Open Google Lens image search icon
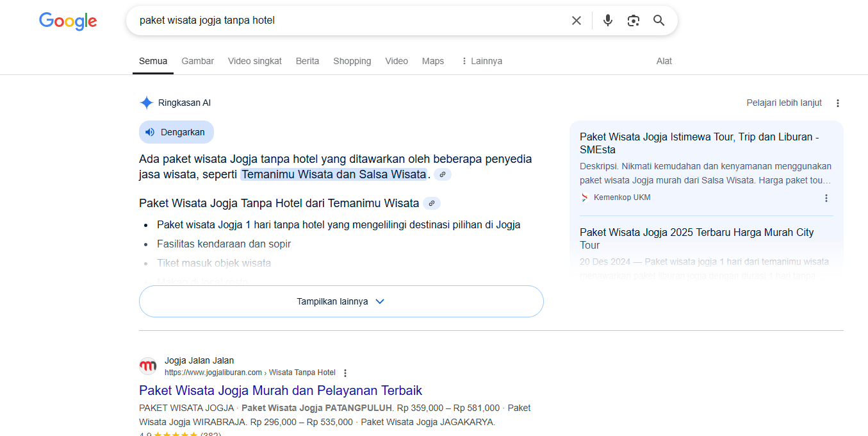868x436 pixels. (634, 21)
